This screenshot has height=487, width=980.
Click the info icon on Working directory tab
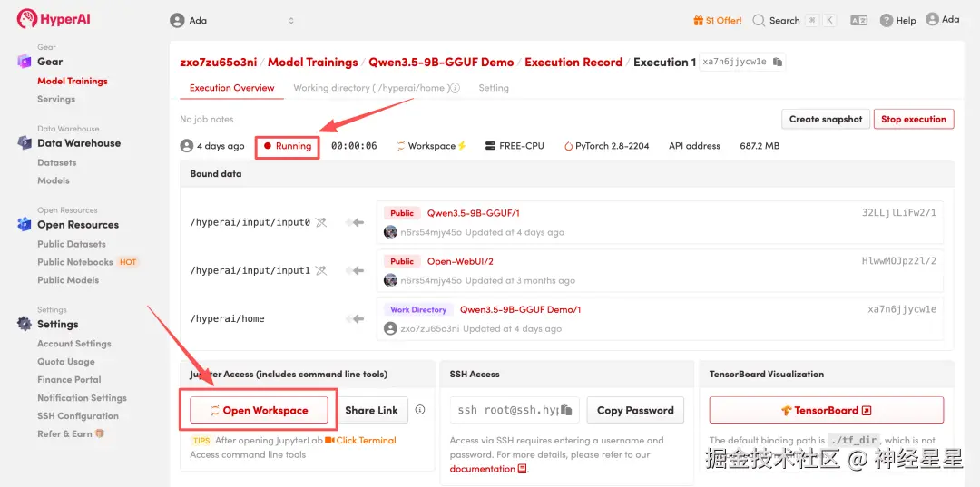pos(455,88)
